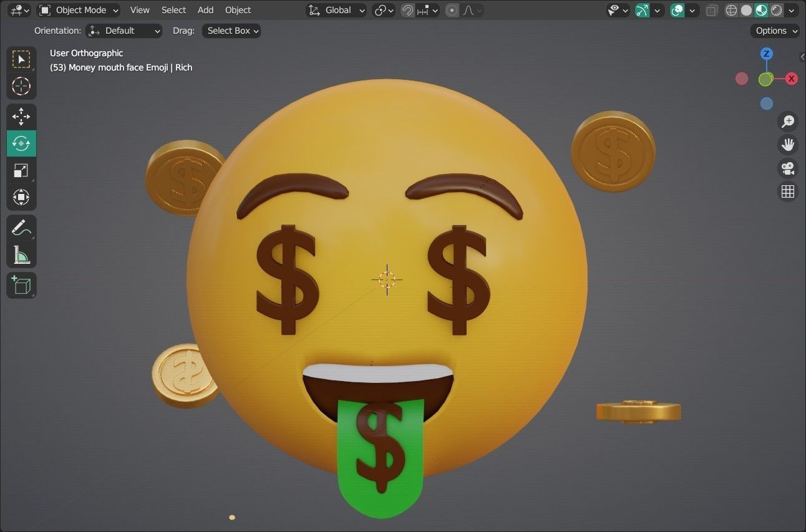Select the Add Cube tool
806x532 pixels.
(21, 285)
